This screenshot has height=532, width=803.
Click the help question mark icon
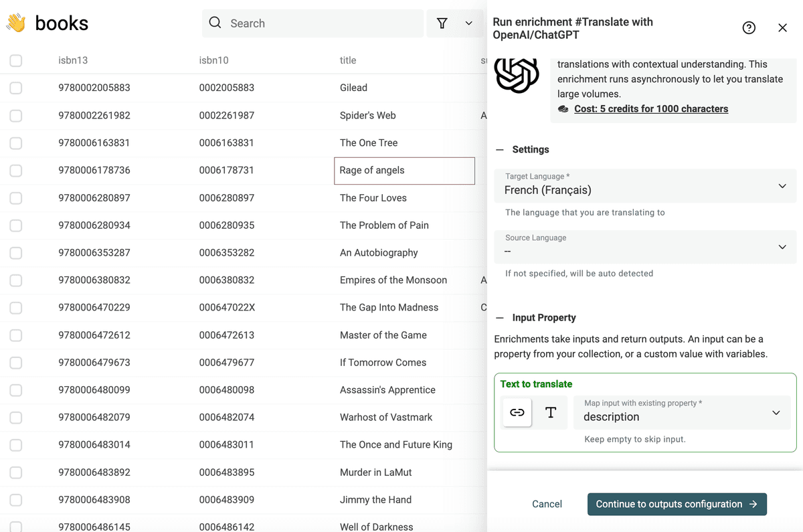coord(749,27)
